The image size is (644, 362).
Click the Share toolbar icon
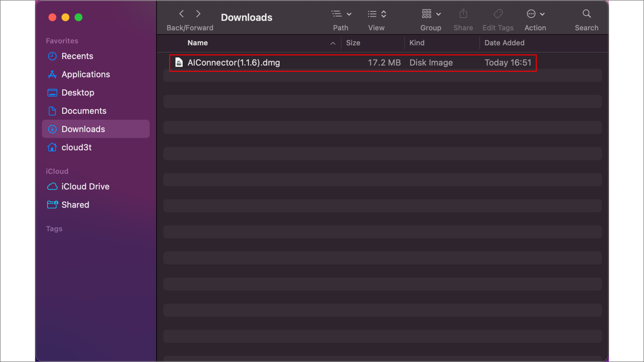[x=463, y=14]
